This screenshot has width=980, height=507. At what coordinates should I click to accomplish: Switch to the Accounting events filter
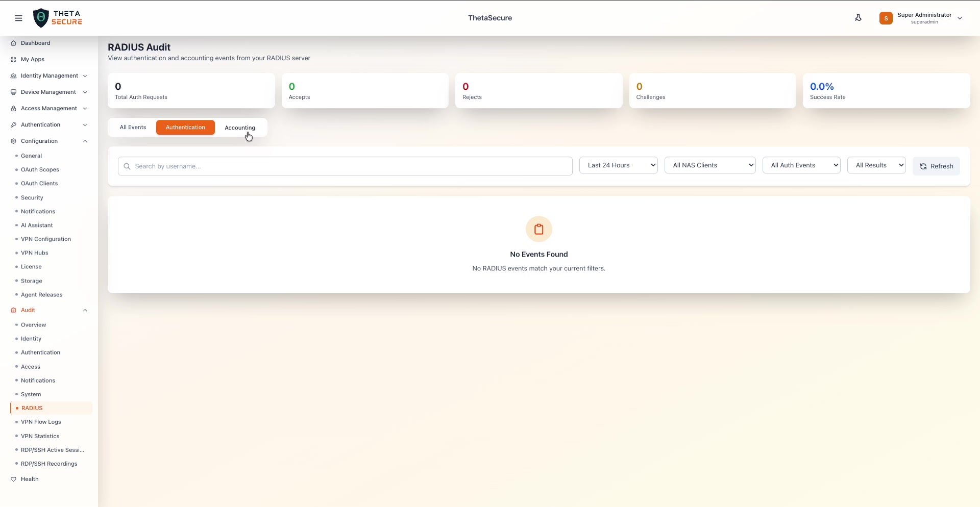(x=240, y=127)
